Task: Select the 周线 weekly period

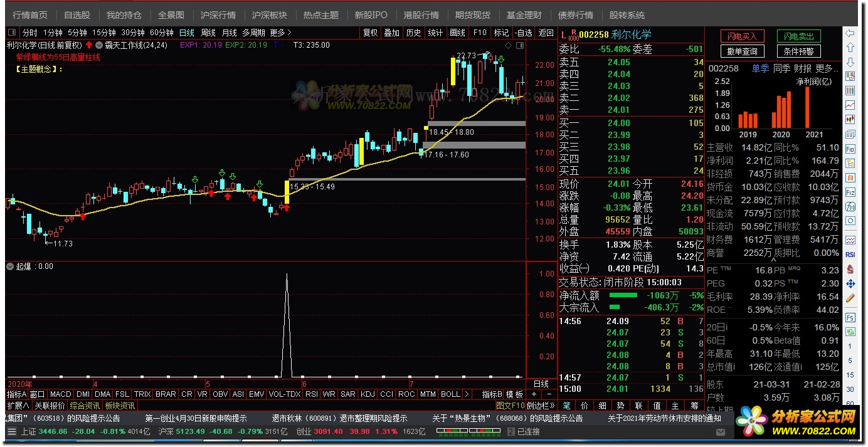Action: (x=208, y=33)
